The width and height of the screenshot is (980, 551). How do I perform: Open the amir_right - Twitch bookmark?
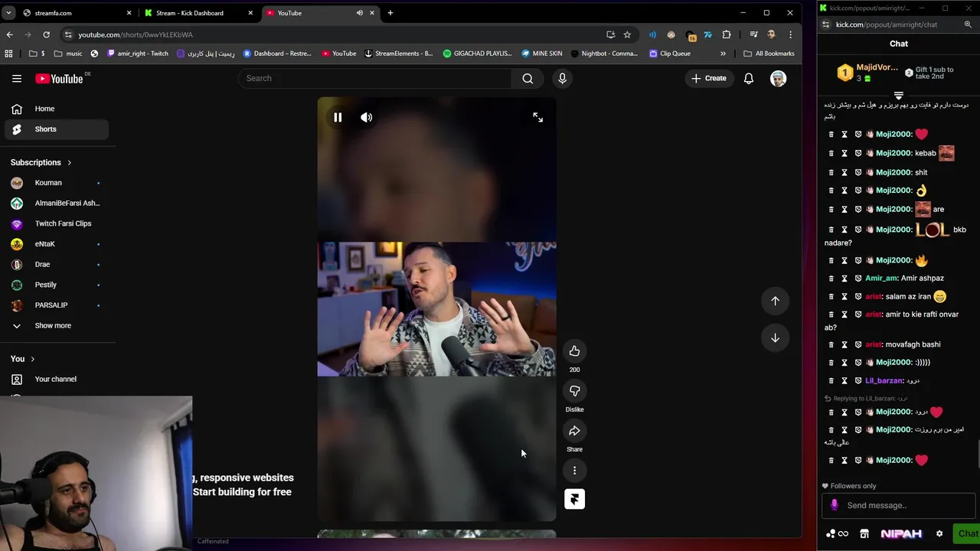pyautogui.click(x=138, y=54)
